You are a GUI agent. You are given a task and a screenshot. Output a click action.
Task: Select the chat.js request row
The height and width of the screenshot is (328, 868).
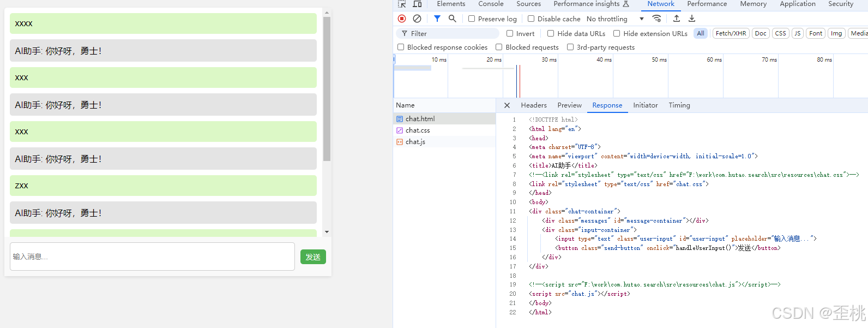[x=444, y=142]
